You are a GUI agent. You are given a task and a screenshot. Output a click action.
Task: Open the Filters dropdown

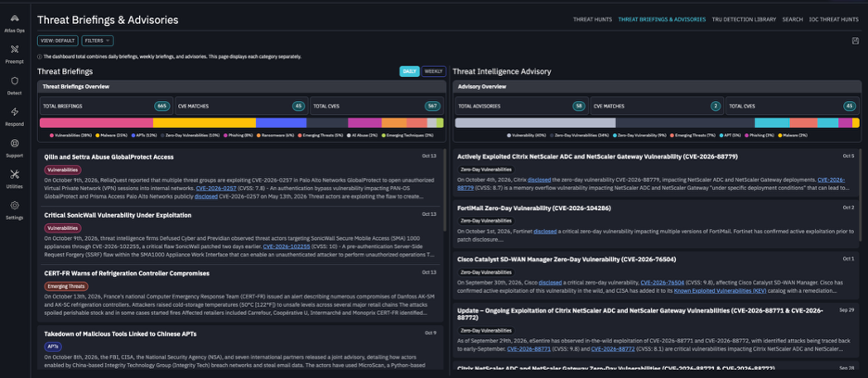pos(97,41)
